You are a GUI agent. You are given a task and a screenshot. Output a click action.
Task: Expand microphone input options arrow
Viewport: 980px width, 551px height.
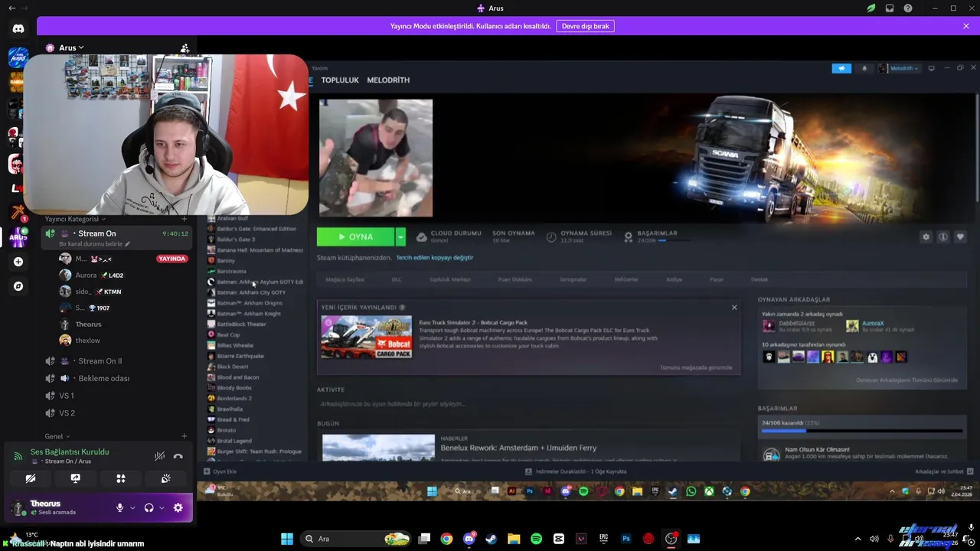coord(132,508)
